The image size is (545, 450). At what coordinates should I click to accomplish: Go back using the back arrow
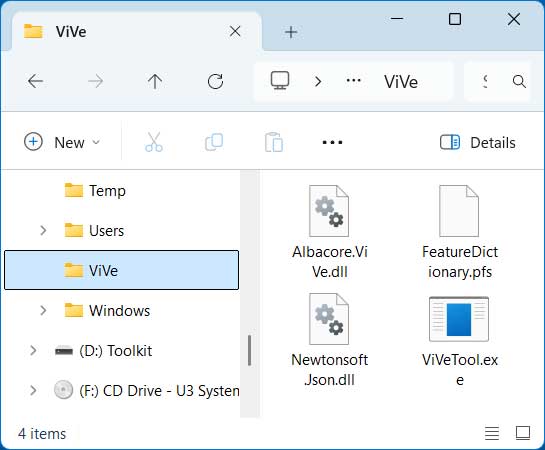click(35, 82)
